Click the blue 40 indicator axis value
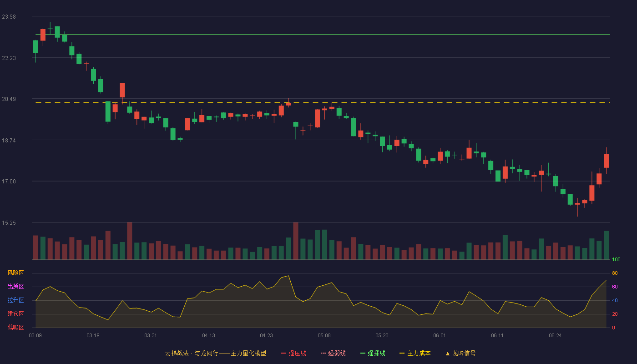This screenshot has height=364, width=637. click(615, 300)
